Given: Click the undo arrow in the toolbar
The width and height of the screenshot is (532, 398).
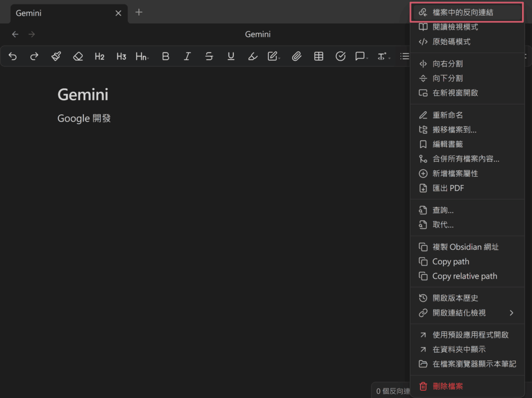Looking at the screenshot, I should pos(13,57).
